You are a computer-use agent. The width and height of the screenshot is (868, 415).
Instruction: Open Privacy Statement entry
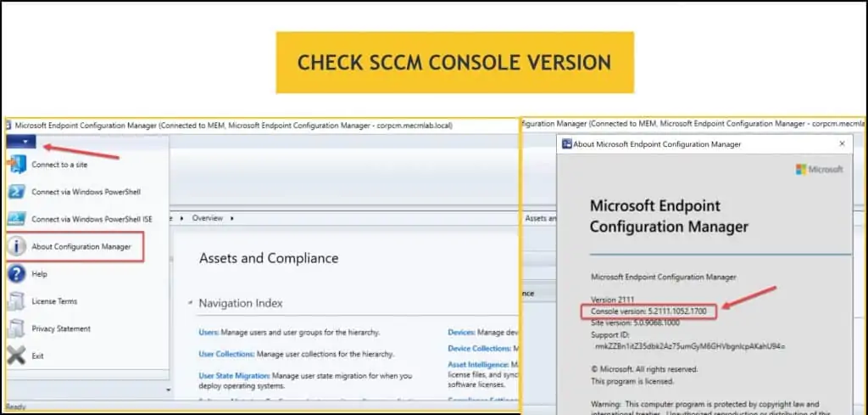[x=61, y=328]
